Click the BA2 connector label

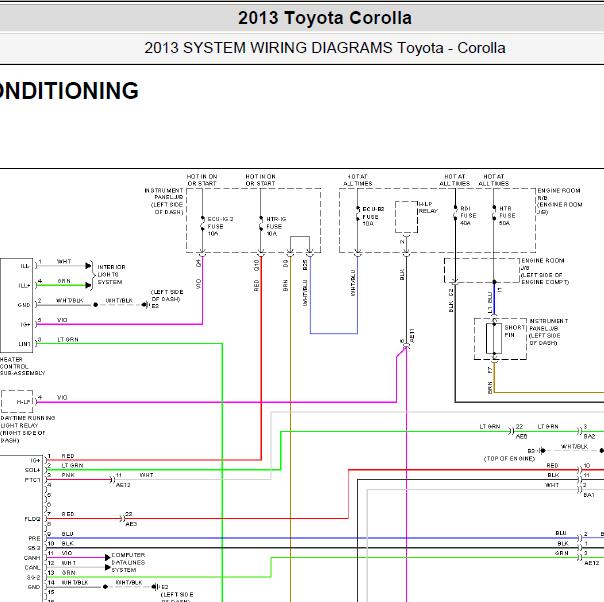tap(589, 436)
